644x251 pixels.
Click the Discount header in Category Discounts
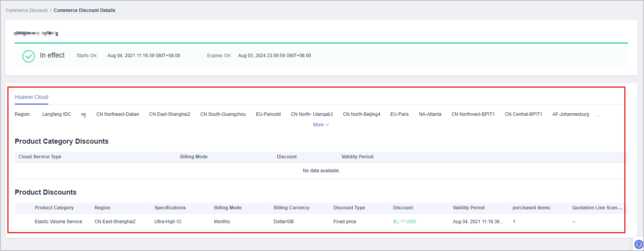[287, 157]
